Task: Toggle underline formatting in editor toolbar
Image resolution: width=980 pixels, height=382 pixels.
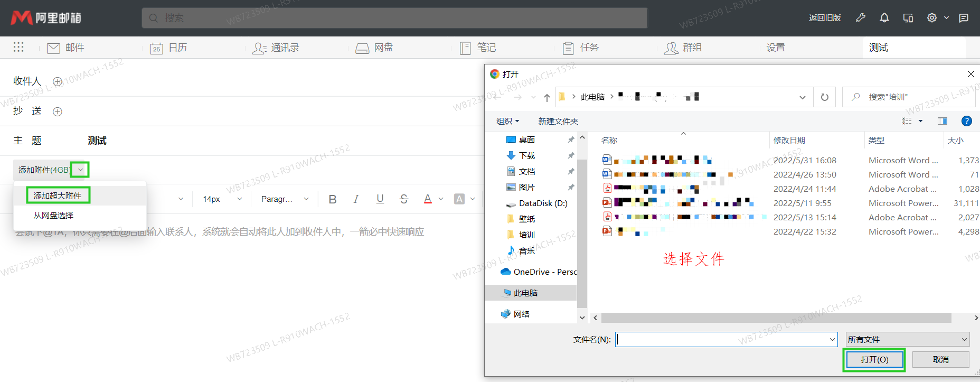Action: coord(380,199)
